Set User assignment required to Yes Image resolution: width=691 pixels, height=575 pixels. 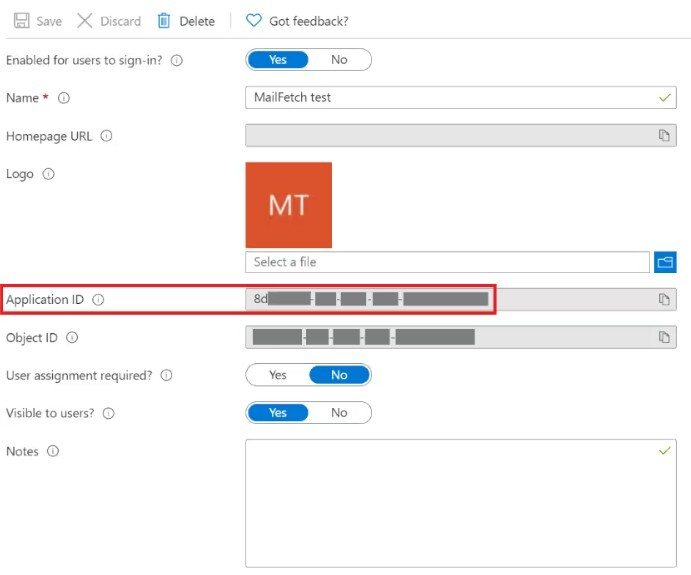(278, 375)
